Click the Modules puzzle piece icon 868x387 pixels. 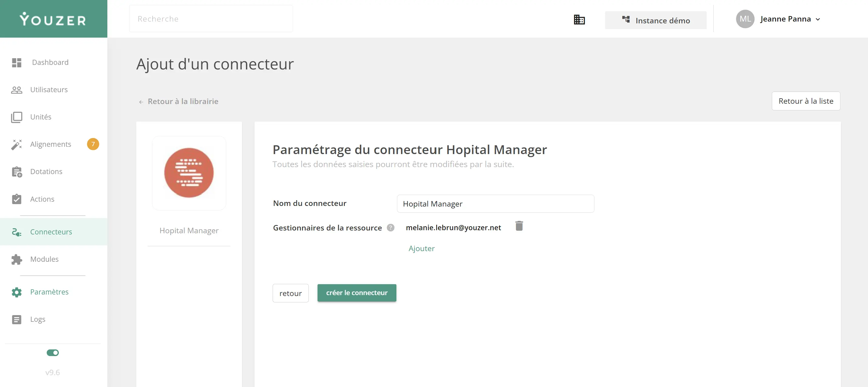(x=16, y=259)
